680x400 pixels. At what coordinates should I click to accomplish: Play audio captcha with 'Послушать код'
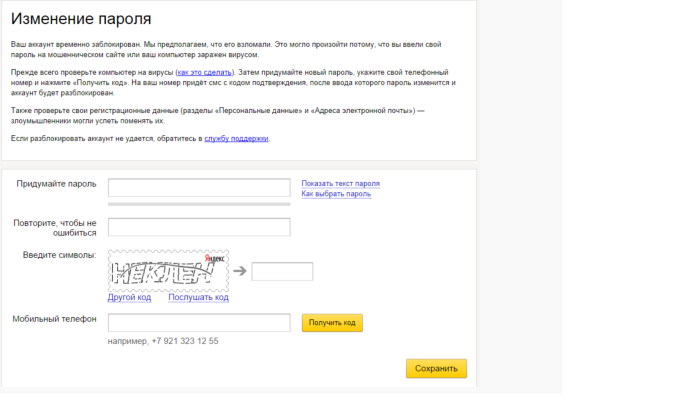(x=198, y=297)
